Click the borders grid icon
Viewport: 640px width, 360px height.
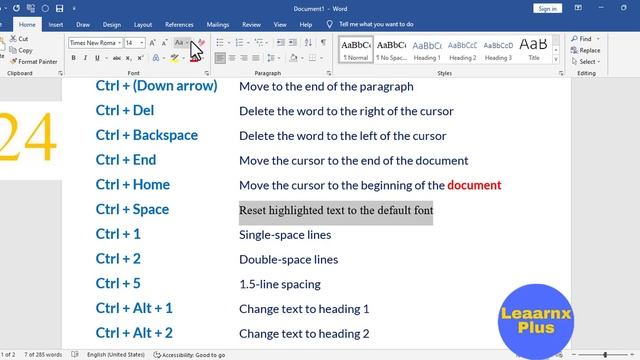point(312,58)
